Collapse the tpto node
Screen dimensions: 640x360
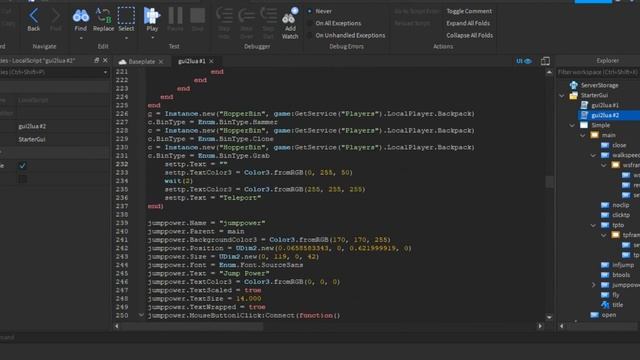[x=593, y=225]
